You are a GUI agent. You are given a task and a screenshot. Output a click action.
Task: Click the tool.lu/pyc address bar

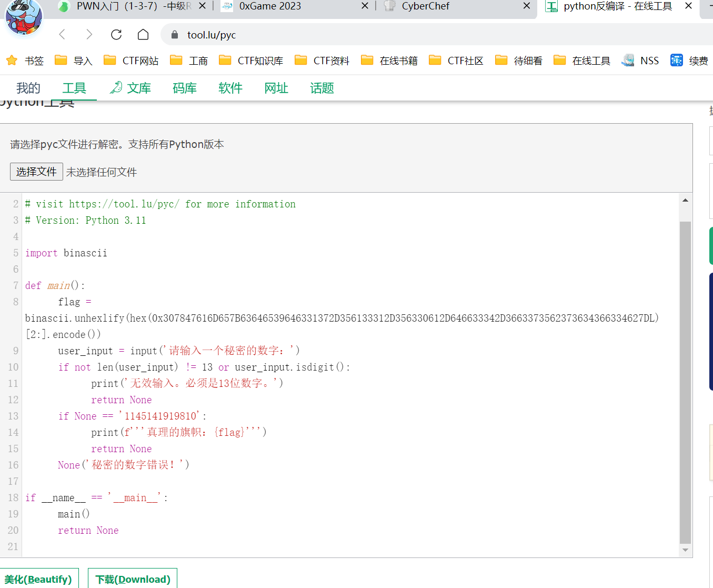coord(212,35)
